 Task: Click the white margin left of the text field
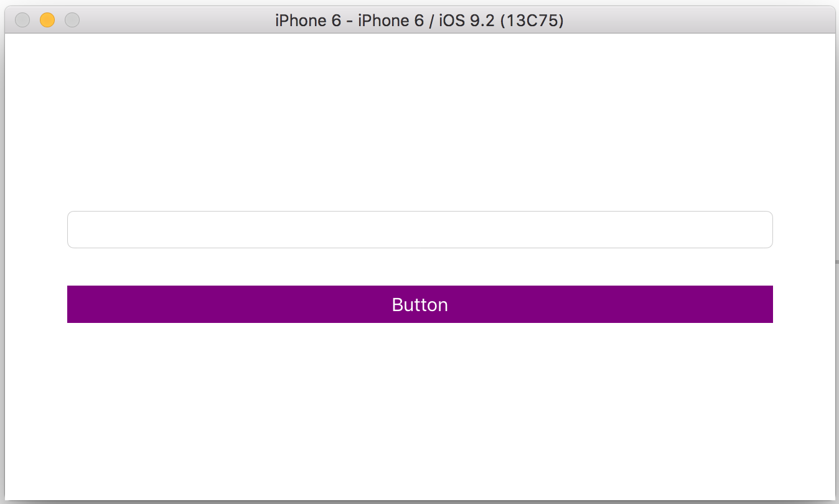35,230
